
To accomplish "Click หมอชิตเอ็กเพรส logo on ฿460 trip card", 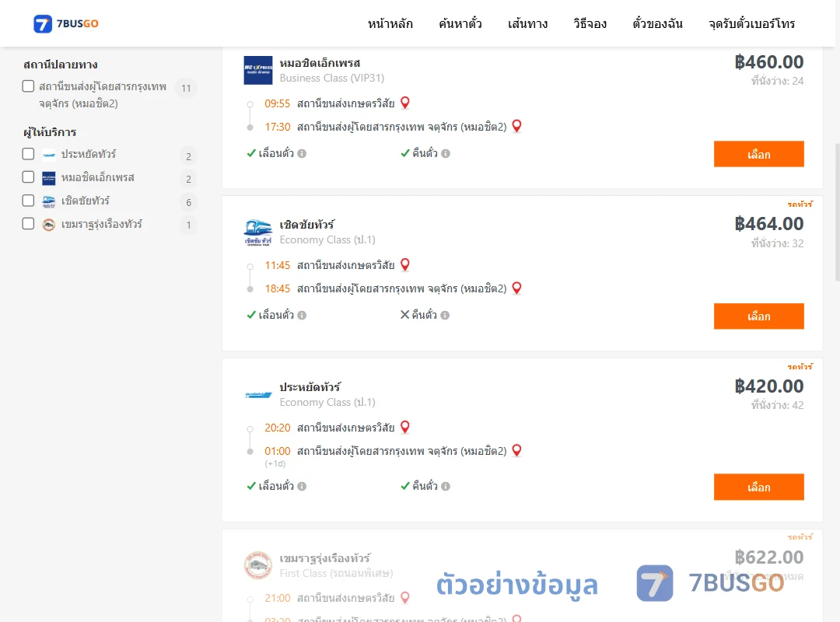I will coord(258,70).
